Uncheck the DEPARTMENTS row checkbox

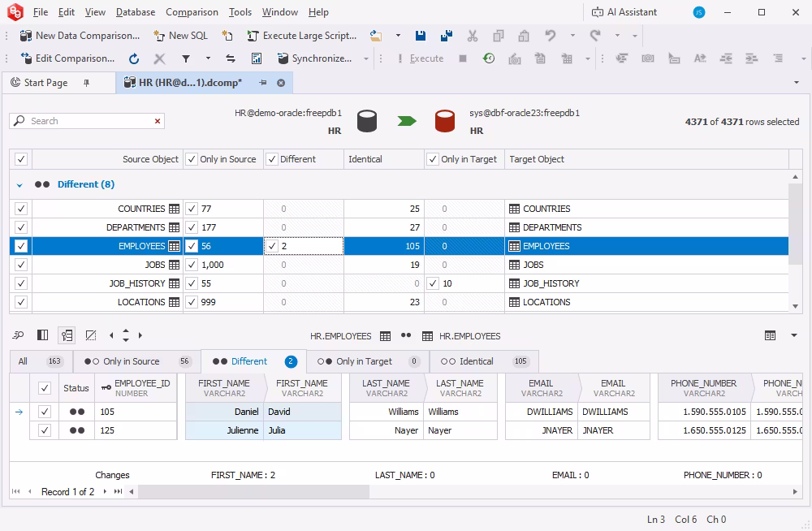coord(21,227)
